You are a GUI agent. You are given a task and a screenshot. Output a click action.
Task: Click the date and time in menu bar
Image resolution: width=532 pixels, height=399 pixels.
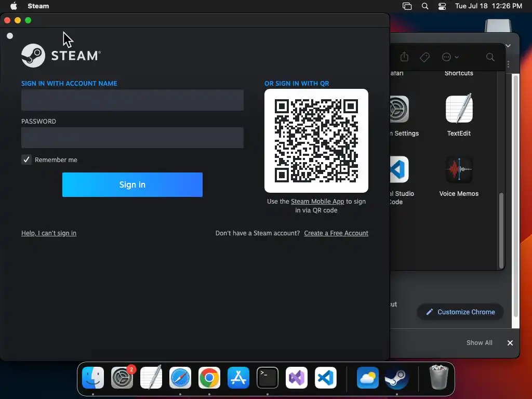(488, 6)
